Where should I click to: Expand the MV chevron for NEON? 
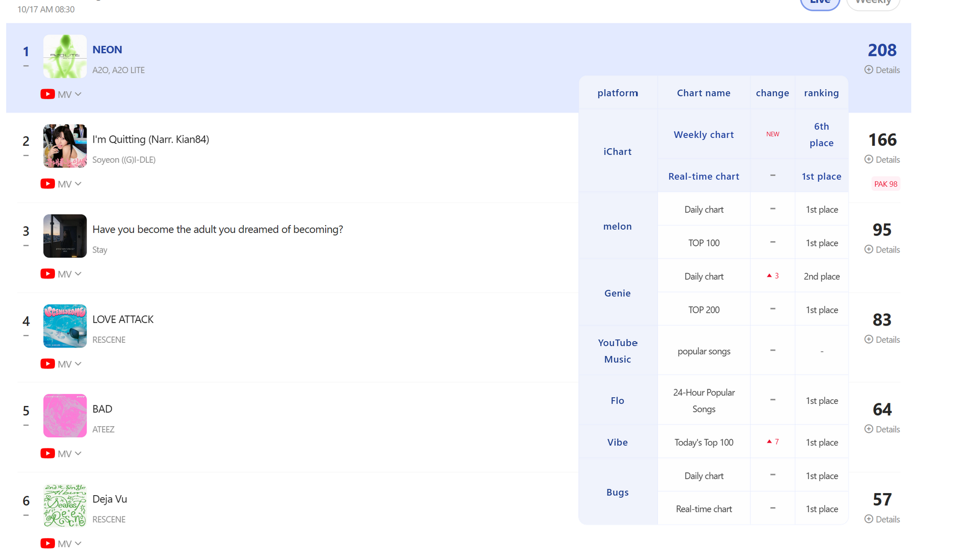[78, 94]
